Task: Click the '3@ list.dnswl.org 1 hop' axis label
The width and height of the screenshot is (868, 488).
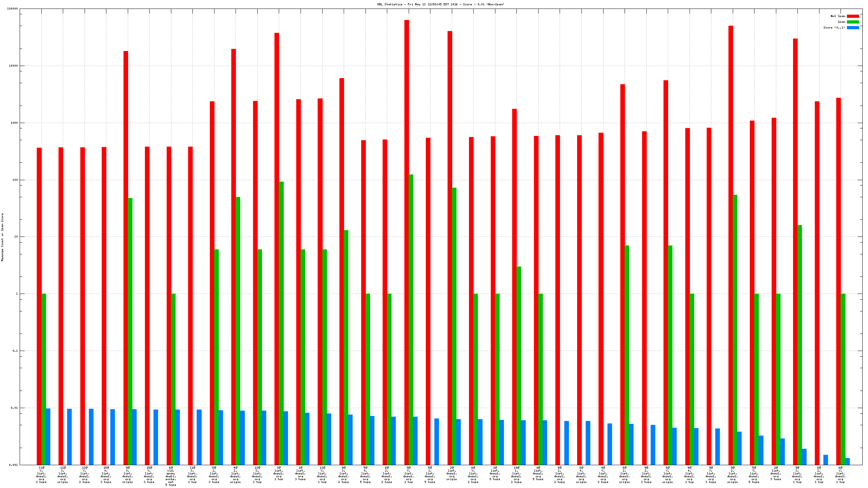Action: point(279,473)
